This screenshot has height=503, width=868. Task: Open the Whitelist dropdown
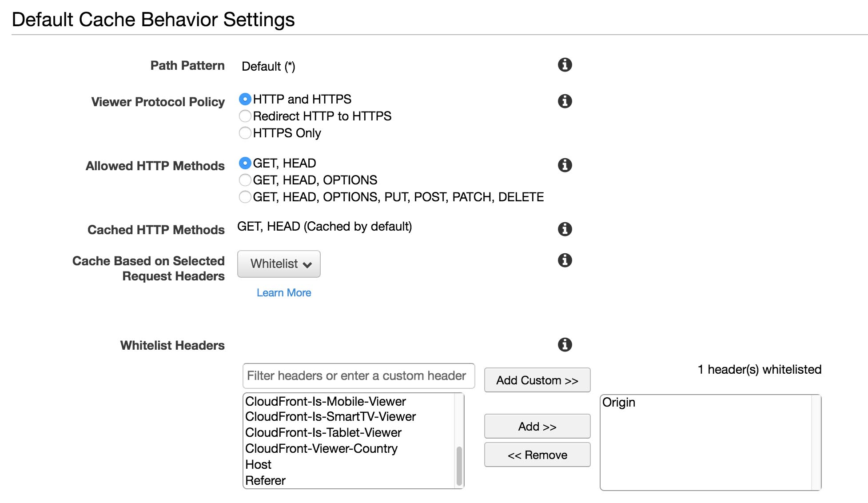click(279, 264)
